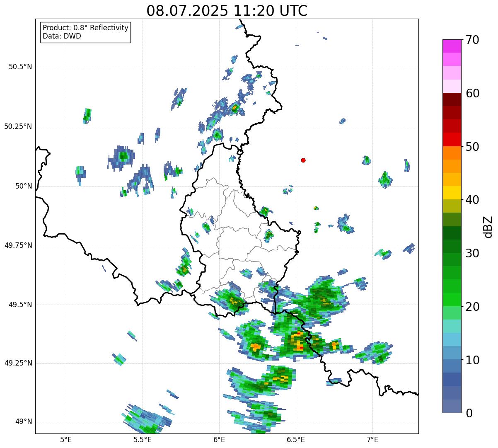This screenshot has width=498, height=448.
Task: Click the bright red colorbar segment above 50
Action: [452, 140]
